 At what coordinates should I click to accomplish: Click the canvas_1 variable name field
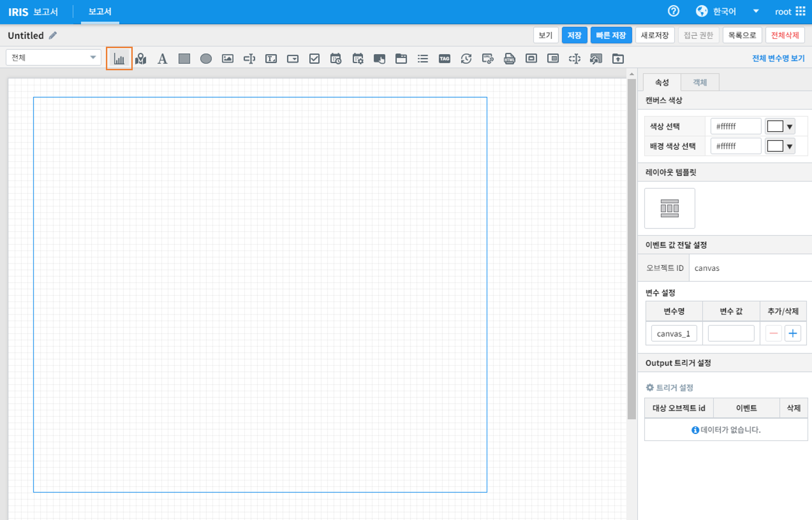(x=674, y=333)
